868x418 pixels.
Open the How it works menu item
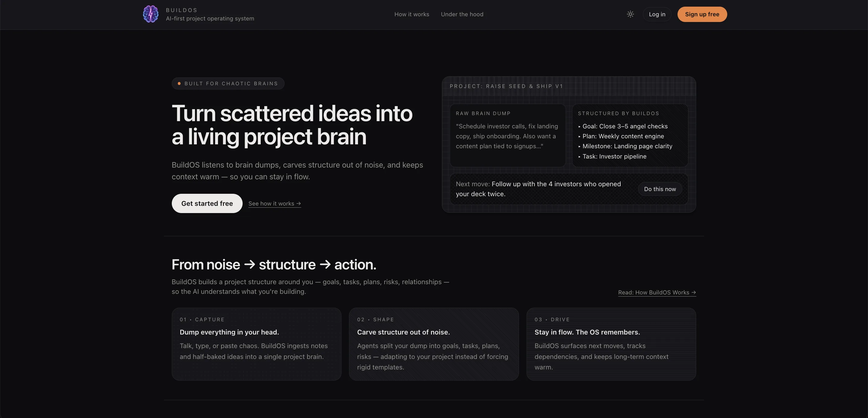click(411, 14)
